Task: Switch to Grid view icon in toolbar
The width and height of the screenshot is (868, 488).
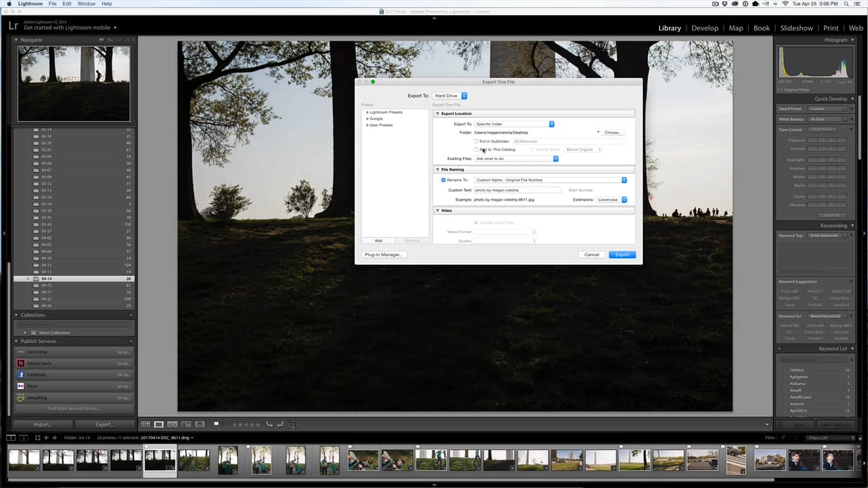Action: (x=145, y=424)
